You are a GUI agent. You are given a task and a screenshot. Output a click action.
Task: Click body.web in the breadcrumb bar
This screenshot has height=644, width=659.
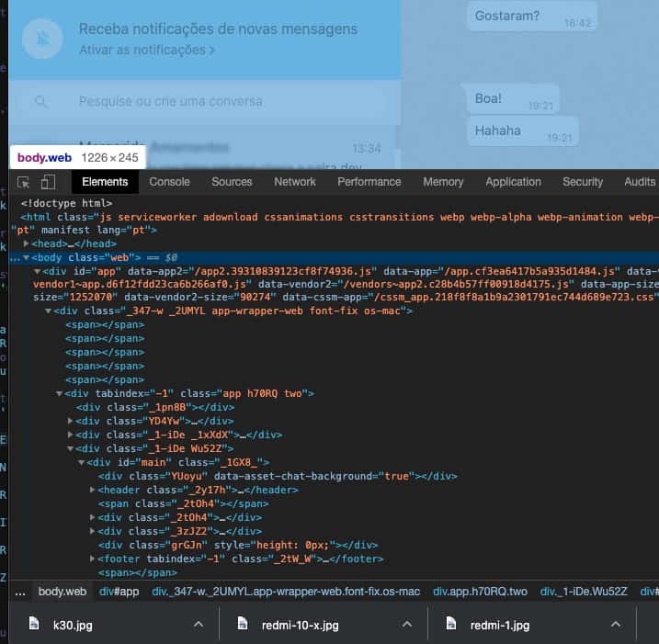[62, 592]
